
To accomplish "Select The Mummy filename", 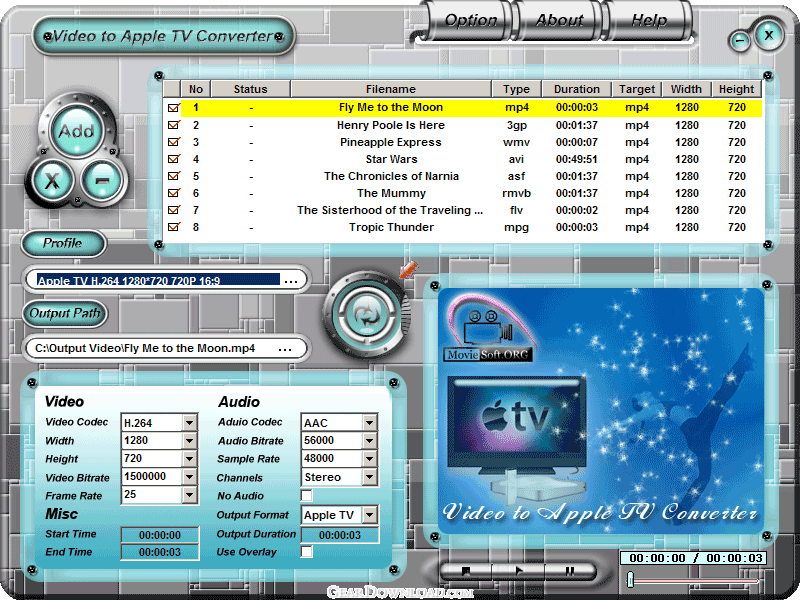I will click(x=391, y=193).
